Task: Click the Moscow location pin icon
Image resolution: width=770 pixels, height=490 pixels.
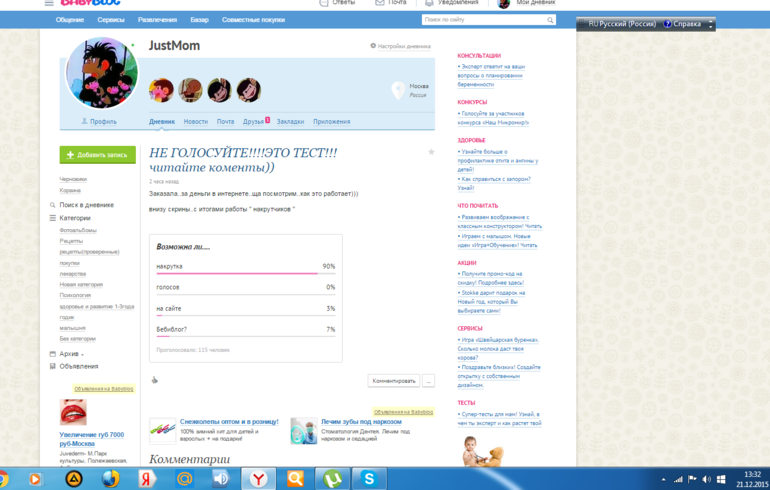Action: tap(398, 90)
